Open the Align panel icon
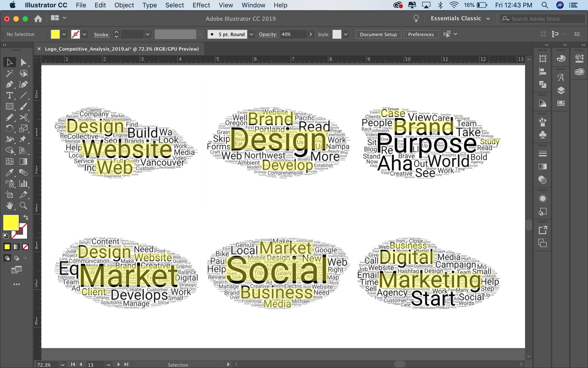 click(x=542, y=72)
